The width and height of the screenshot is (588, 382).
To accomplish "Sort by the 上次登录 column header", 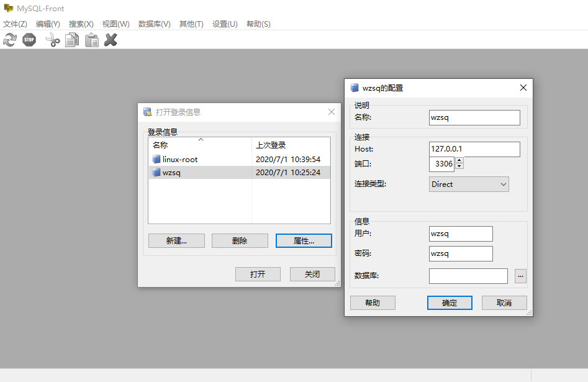I will [291, 145].
